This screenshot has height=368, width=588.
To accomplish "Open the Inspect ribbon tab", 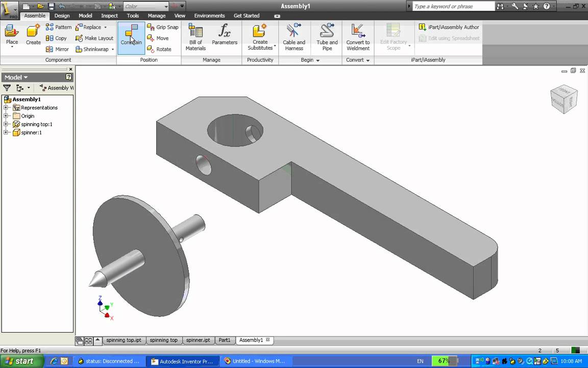I will [x=109, y=16].
